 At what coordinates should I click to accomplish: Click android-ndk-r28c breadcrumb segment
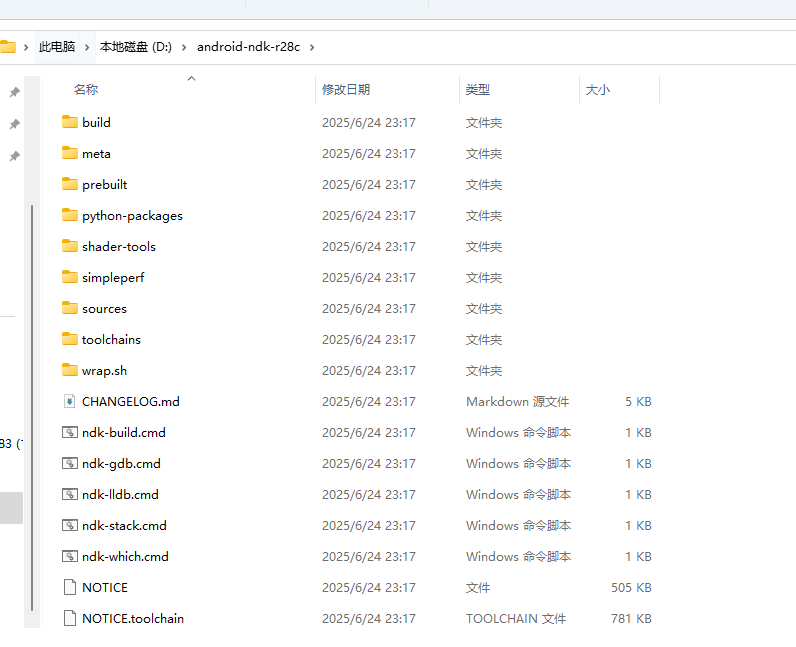pyautogui.click(x=248, y=47)
